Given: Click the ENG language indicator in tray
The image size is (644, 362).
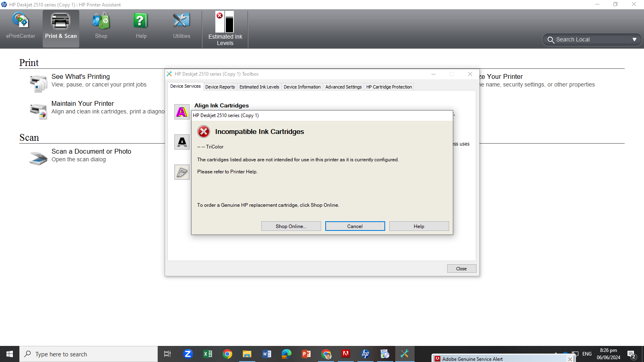Looking at the screenshot, I should click(587, 354).
